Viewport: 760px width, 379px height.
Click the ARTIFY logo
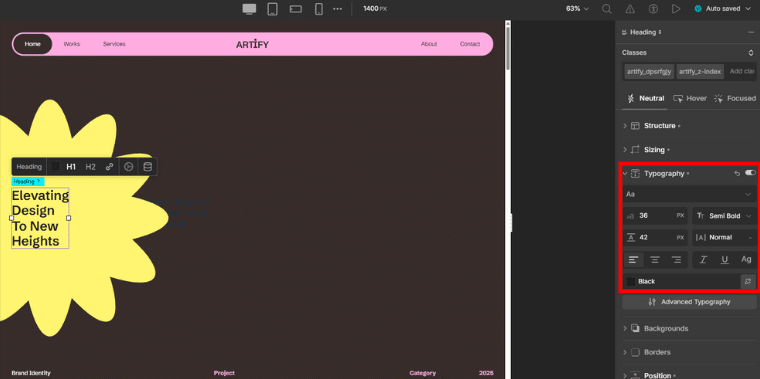252,45
